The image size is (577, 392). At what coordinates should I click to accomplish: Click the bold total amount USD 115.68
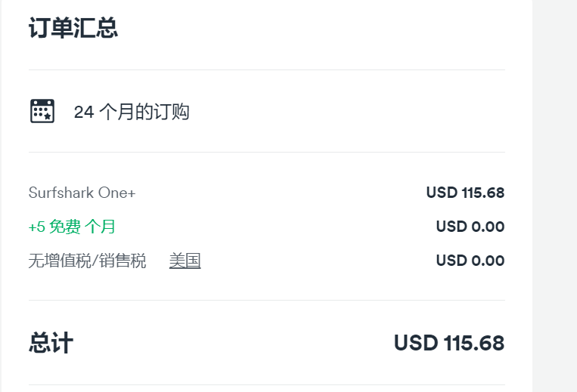[448, 343]
